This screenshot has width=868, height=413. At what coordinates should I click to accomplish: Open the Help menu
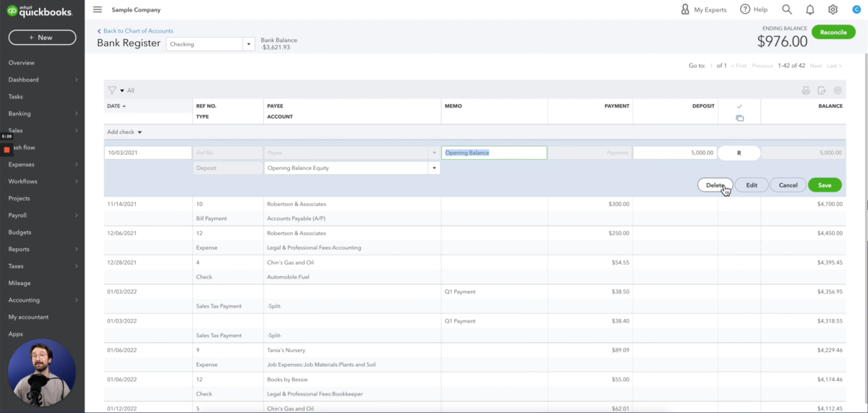[x=754, y=9]
